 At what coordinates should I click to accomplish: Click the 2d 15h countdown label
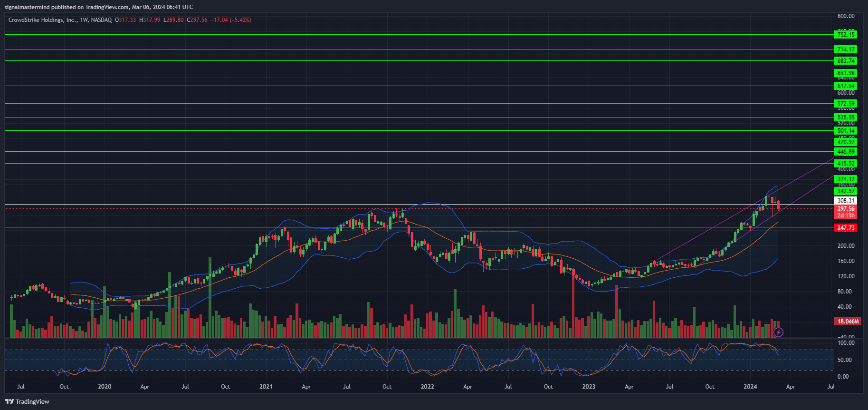(x=846, y=215)
